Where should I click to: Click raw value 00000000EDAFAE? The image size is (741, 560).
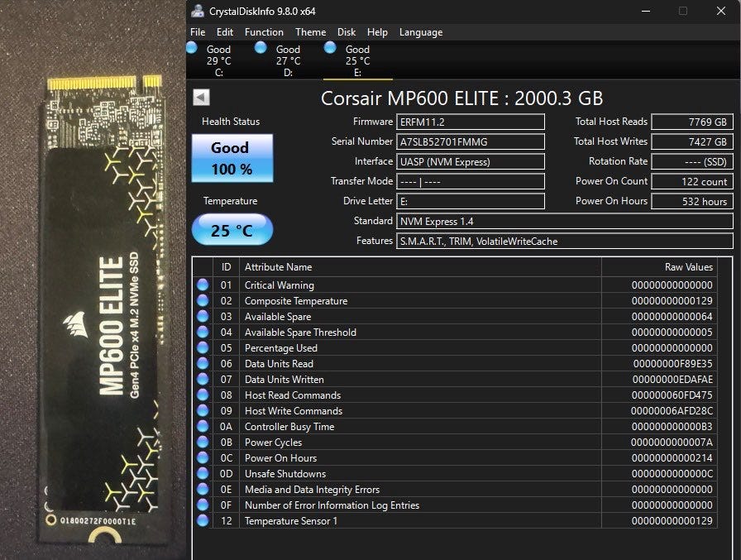[673, 379]
